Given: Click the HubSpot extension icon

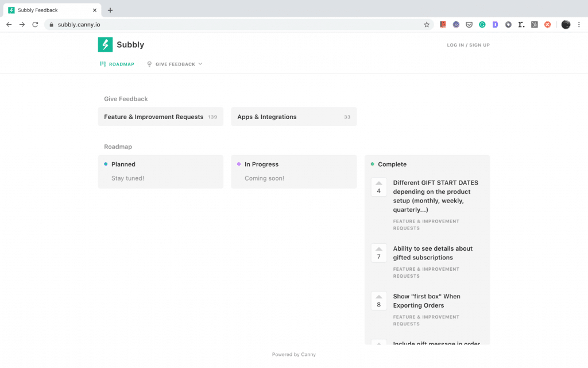Looking at the screenshot, I should coord(535,25).
